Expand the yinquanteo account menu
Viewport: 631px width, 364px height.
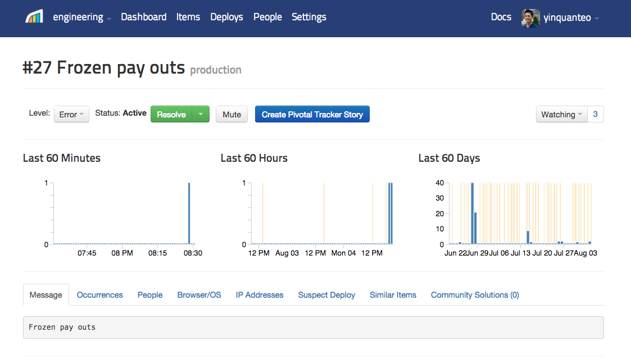click(571, 18)
